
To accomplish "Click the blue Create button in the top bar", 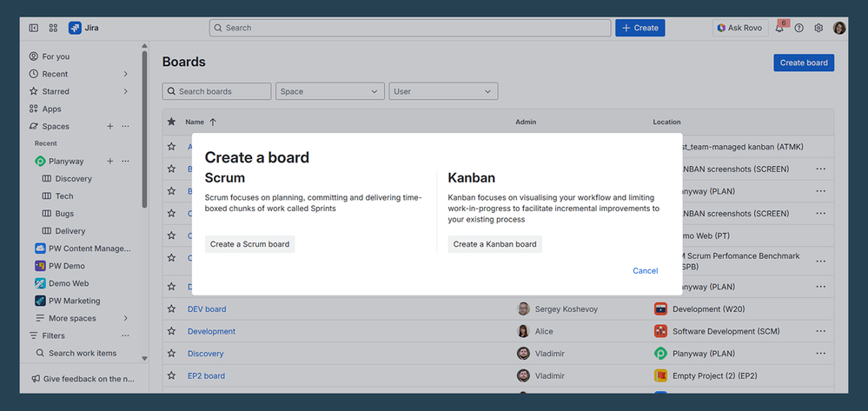I will [x=640, y=28].
